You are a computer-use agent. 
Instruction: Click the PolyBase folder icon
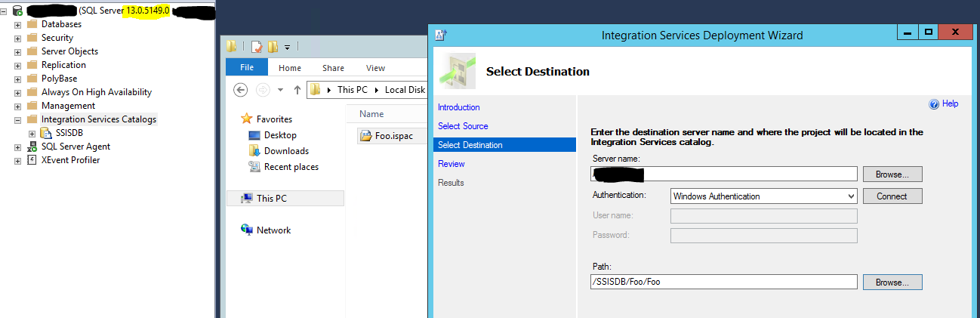[x=32, y=79]
